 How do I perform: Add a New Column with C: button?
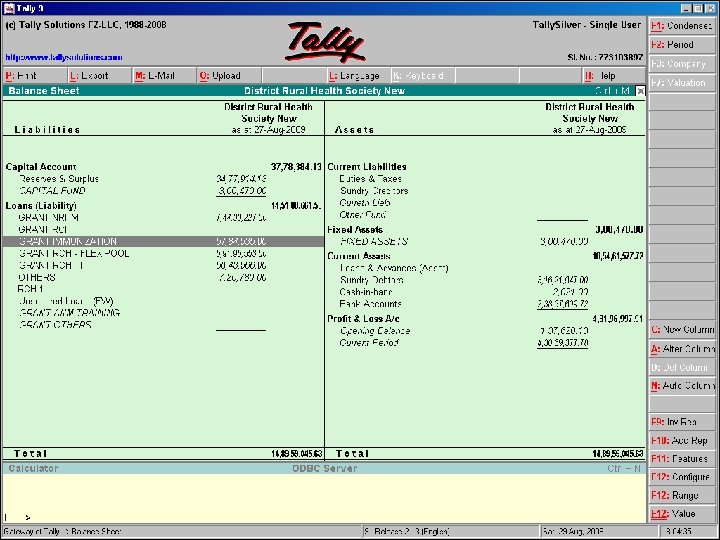(x=682, y=330)
